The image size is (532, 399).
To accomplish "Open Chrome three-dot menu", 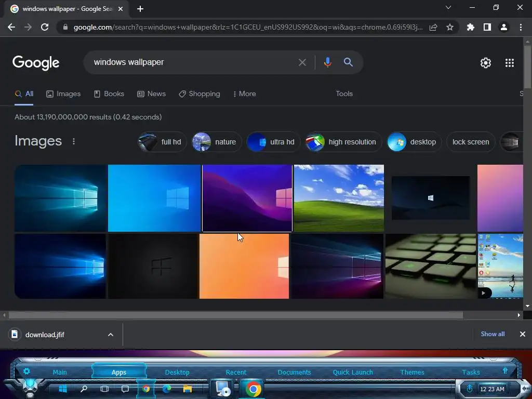I will (x=521, y=27).
